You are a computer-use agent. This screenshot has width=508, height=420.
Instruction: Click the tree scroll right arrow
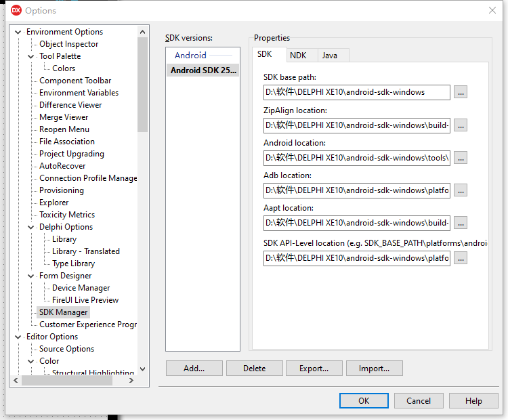[x=131, y=381]
